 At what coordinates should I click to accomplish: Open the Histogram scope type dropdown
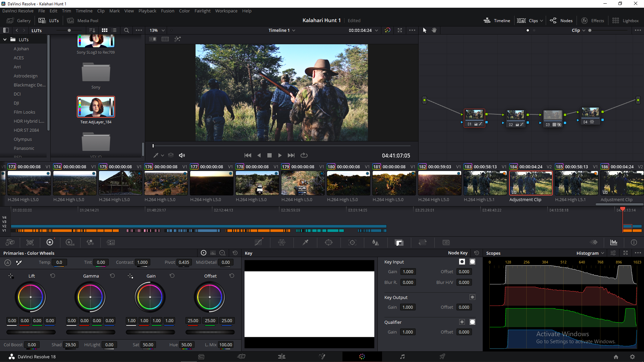pos(590,253)
